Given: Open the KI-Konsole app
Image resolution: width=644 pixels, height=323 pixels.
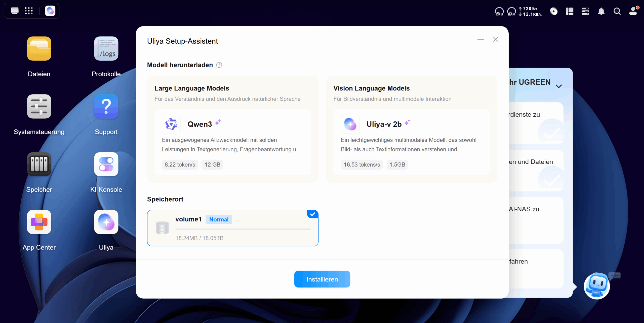Looking at the screenshot, I should click(106, 164).
